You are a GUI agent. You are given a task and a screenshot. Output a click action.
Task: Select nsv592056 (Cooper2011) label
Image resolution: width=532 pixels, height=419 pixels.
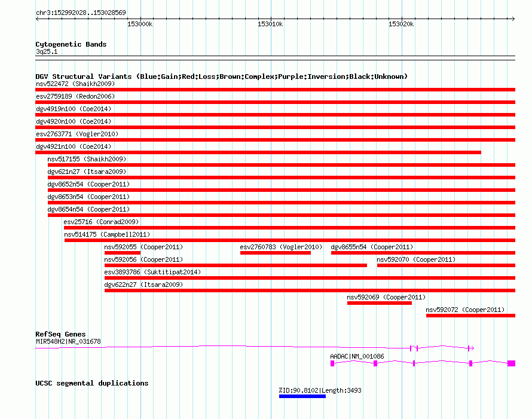pyautogui.click(x=143, y=259)
